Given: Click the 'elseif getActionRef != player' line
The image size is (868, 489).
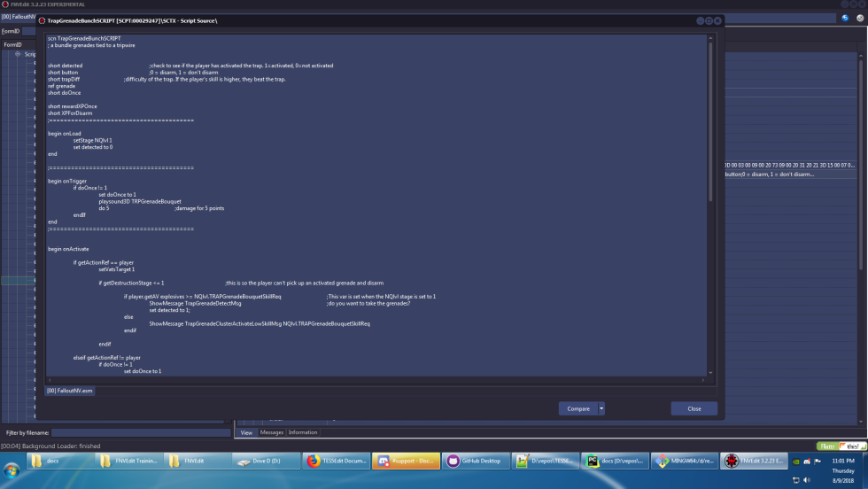Looking at the screenshot, I should click(107, 358).
